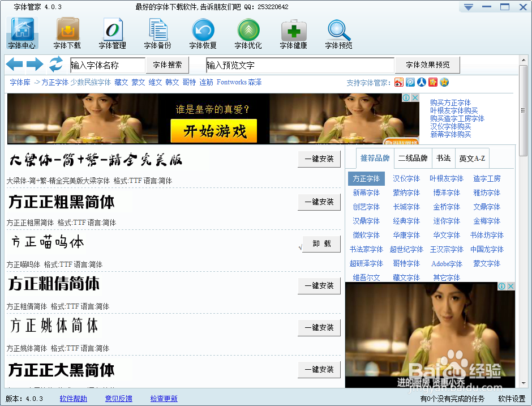Open the 字体恢复 restore icon
The image size is (532, 406).
[x=203, y=32]
